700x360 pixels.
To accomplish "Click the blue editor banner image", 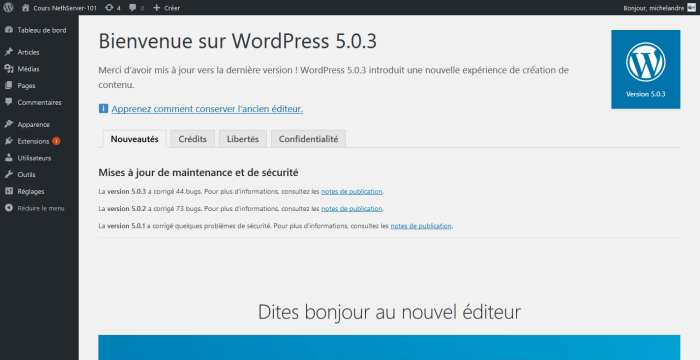I will 389,347.
